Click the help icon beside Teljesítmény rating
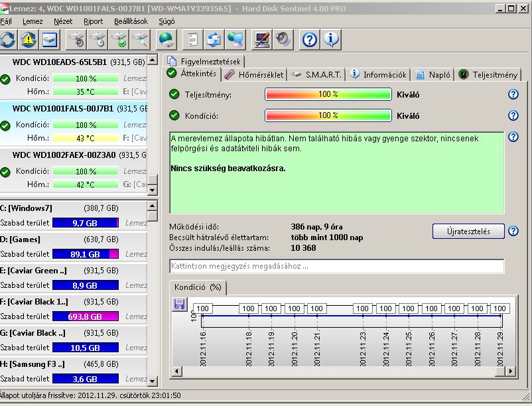 [513, 94]
